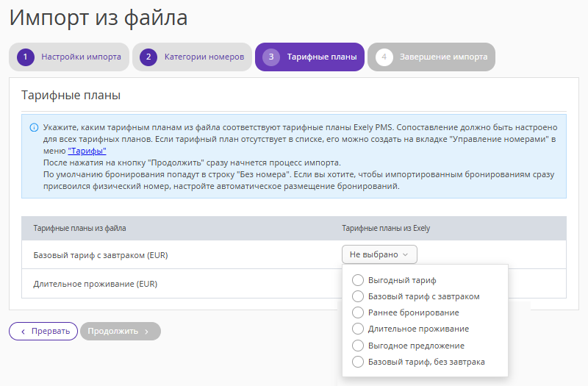Open step 1 Настройки импорта tab
Image resolution: width=588 pixels, height=386 pixels.
[x=69, y=57]
